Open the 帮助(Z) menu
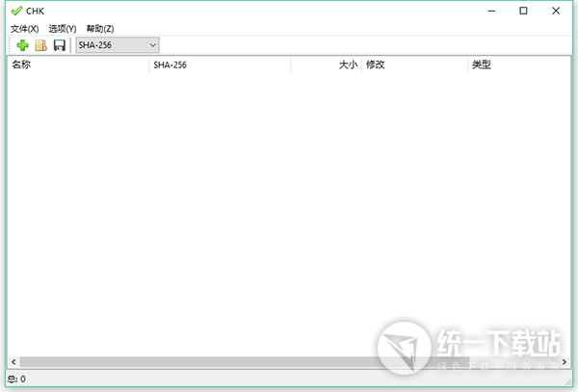This screenshot has height=392, width=578. [100, 29]
